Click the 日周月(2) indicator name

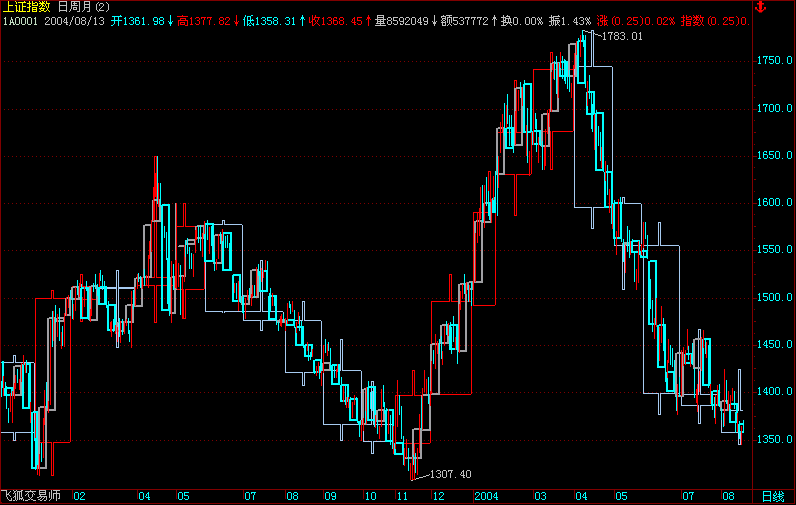tap(84, 7)
